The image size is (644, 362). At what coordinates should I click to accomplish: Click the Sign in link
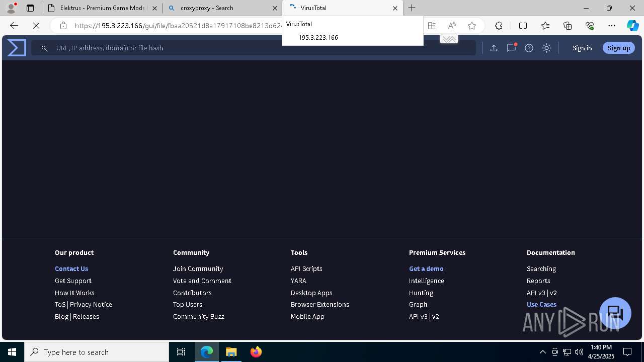click(x=582, y=48)
